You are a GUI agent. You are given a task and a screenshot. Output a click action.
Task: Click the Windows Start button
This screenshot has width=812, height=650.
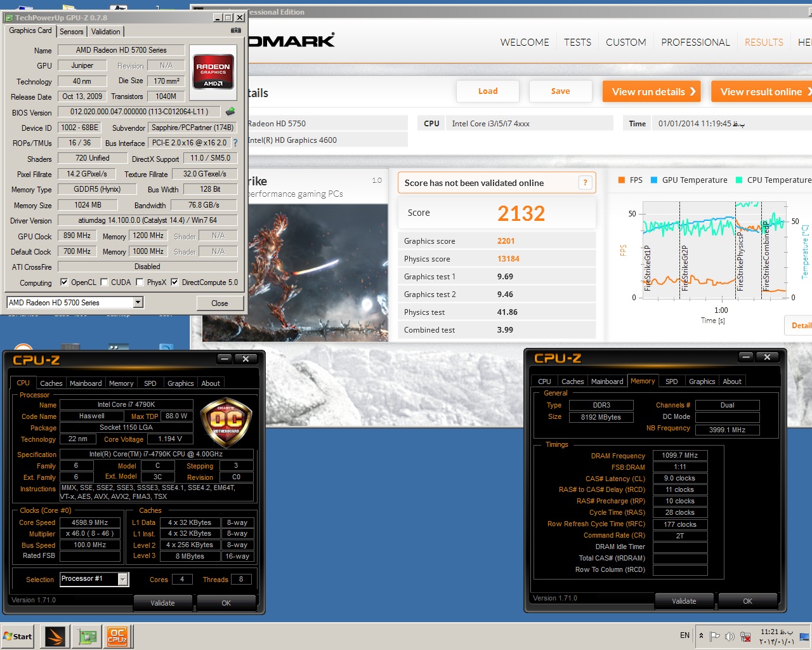(x=18, y=636)
